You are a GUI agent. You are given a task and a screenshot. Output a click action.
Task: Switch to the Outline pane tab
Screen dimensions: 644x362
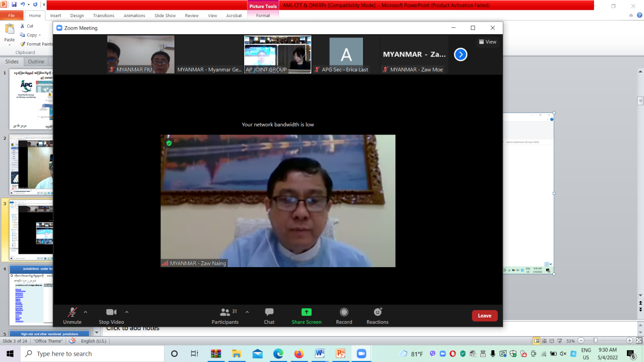36,62
